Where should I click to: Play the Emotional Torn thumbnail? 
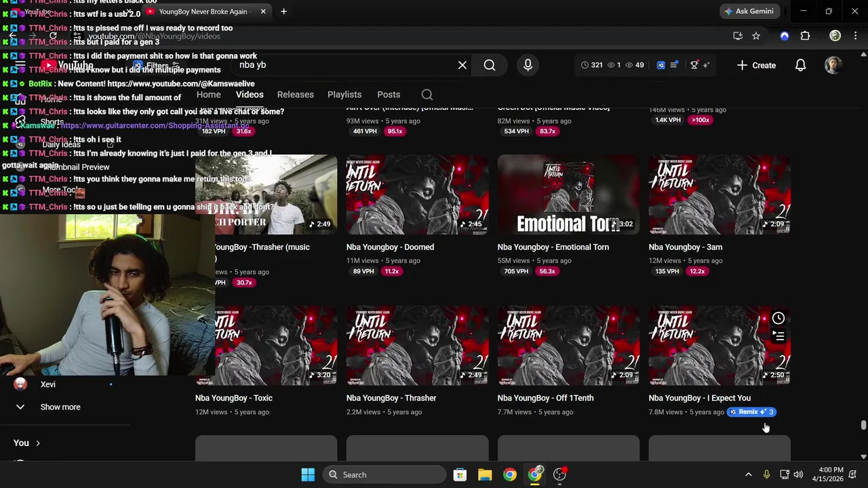click(568, 195)
